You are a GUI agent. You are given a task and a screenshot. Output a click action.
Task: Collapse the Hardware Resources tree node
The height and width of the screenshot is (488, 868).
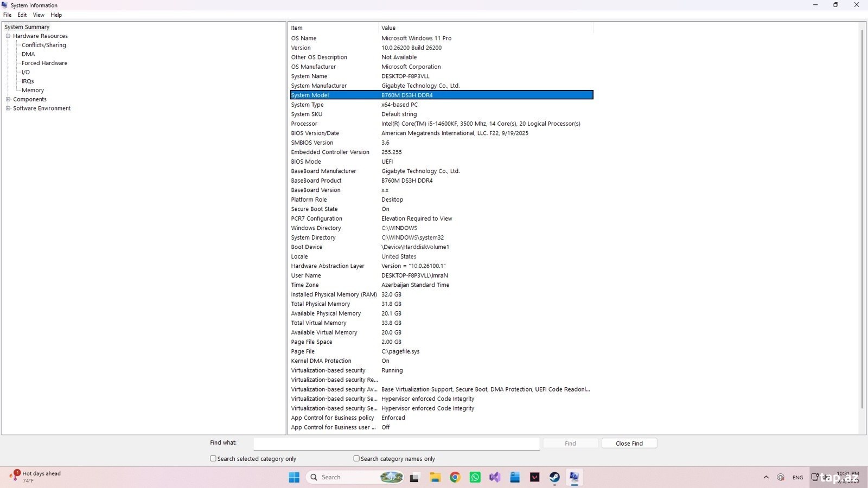(x=8, y=36)
